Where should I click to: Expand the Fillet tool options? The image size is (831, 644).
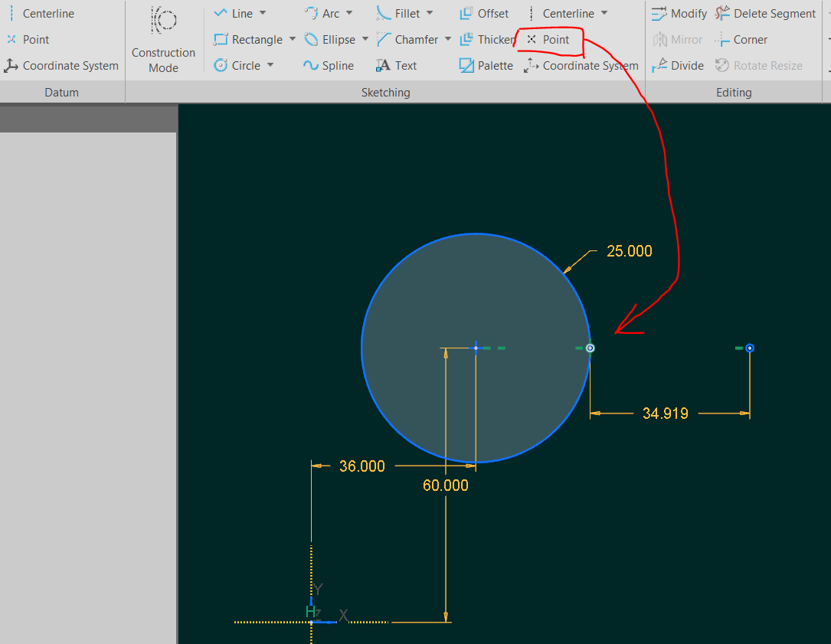[x=430, y=12]
